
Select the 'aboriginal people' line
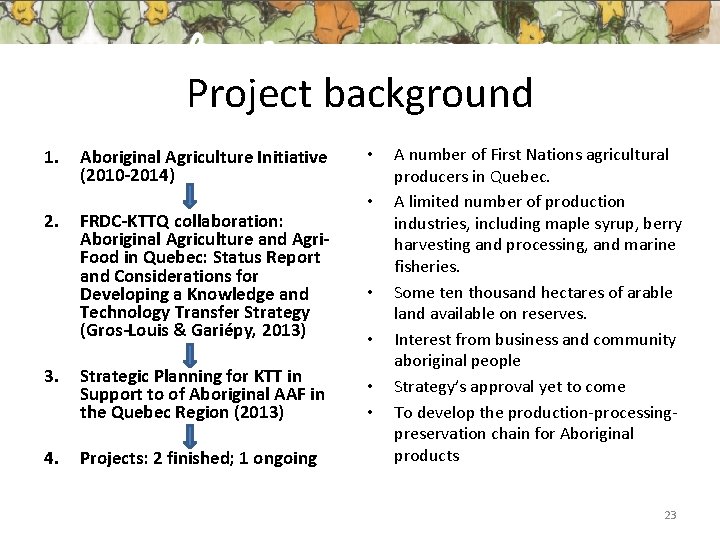pyautogui.click(x=457, y=361)
